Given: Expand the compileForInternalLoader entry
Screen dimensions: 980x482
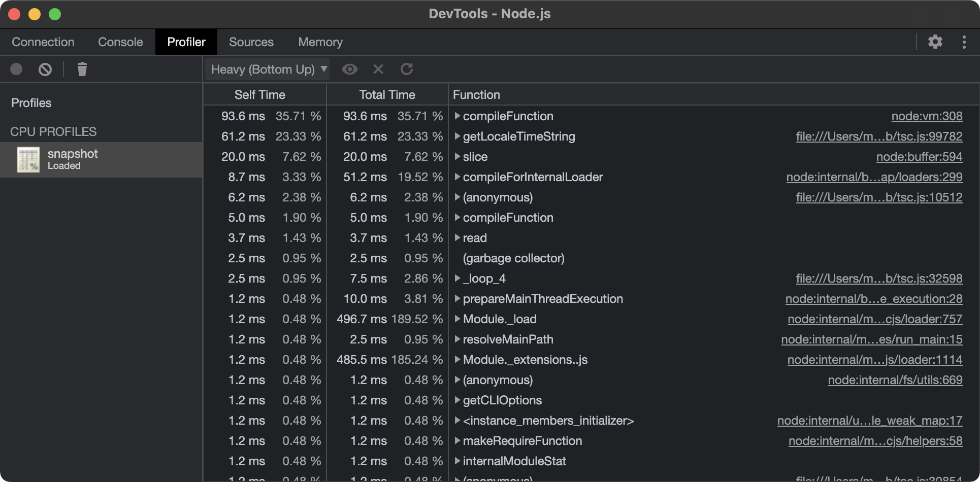Looking at the screenshot, I should point(458,177).
